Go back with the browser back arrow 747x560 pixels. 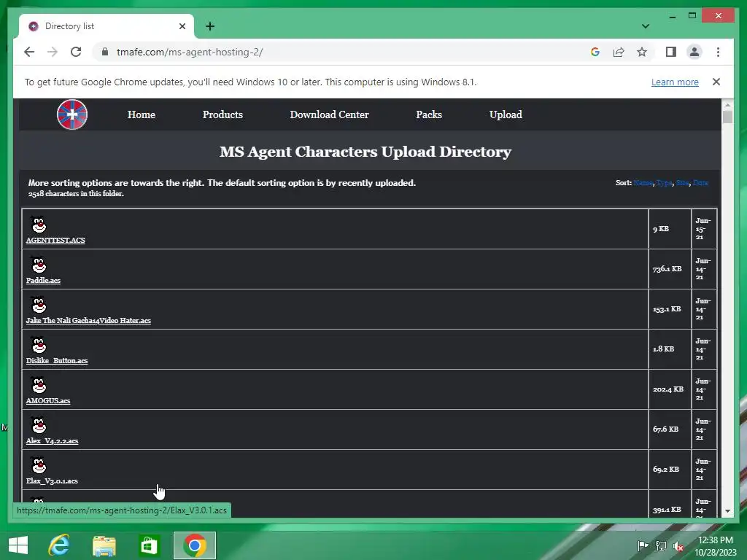tap(29, 52)
